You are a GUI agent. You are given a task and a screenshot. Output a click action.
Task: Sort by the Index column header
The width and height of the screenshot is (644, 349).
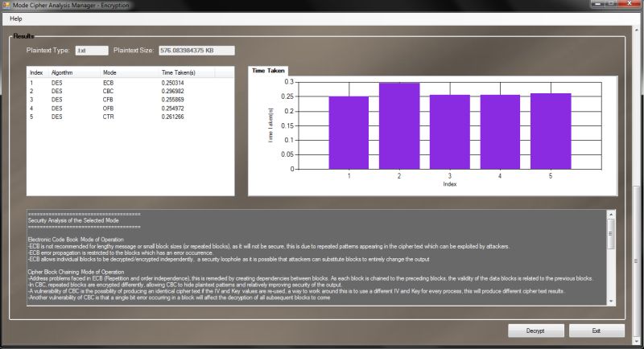(x=37, y=72)
